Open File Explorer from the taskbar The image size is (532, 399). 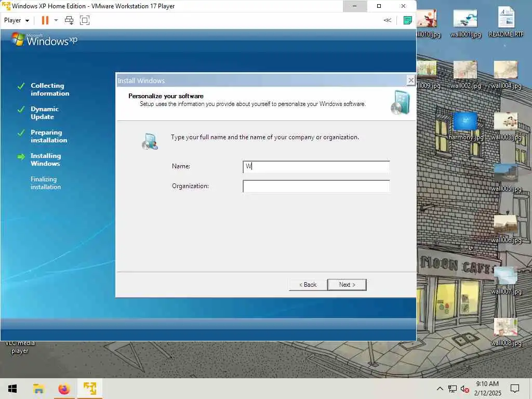[38, 389]
